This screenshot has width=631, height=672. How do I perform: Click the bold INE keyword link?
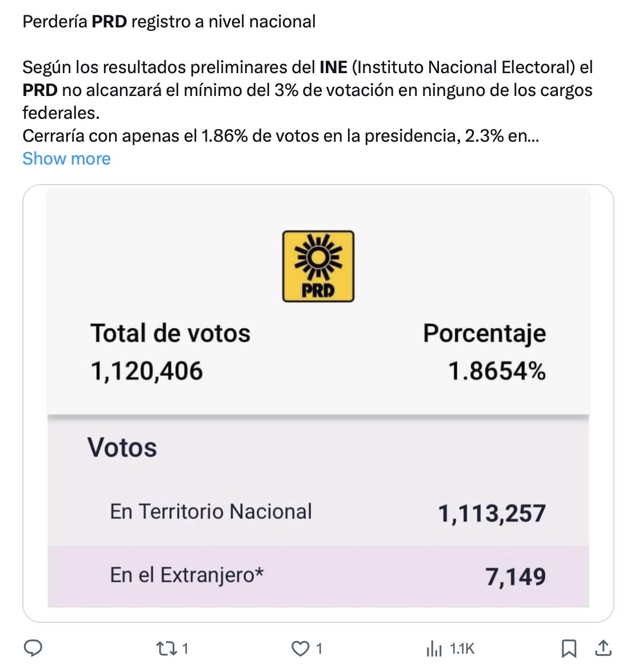(333, 67)
